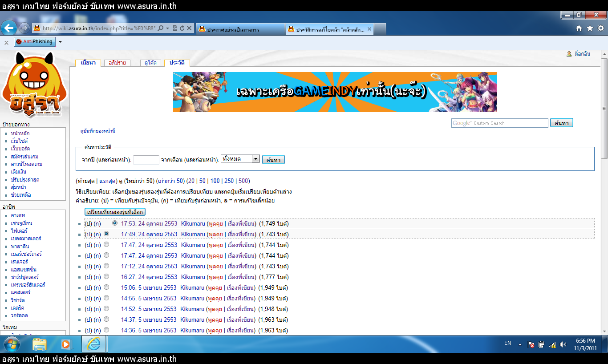Stop loading with the address bar X
The width and height of the screenshot is (608, 364).
coord(189,28)
